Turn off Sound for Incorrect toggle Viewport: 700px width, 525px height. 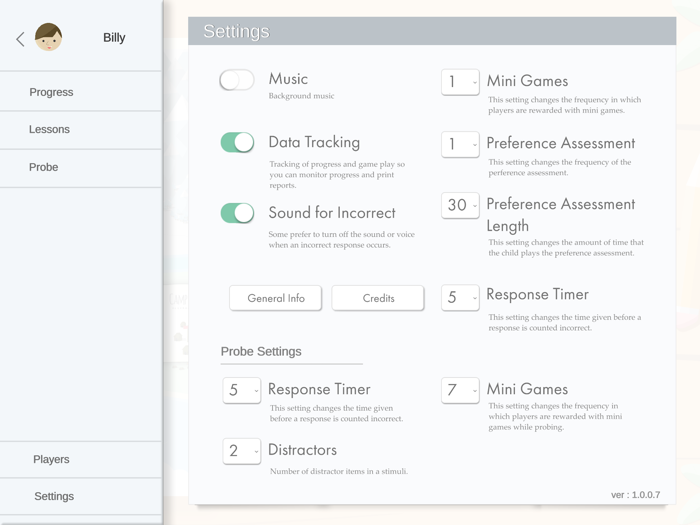237,213
